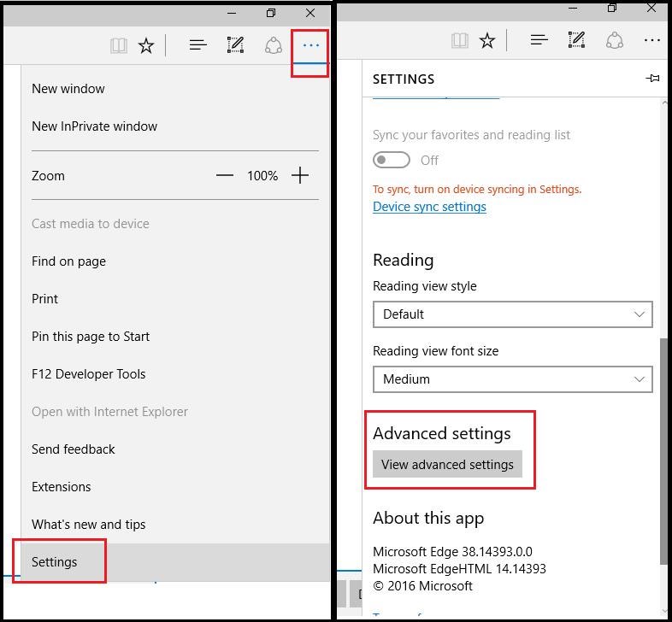Viewport: 672px width, 622px height.
Task: Click the Favorites star in right window
Action: 487,41
